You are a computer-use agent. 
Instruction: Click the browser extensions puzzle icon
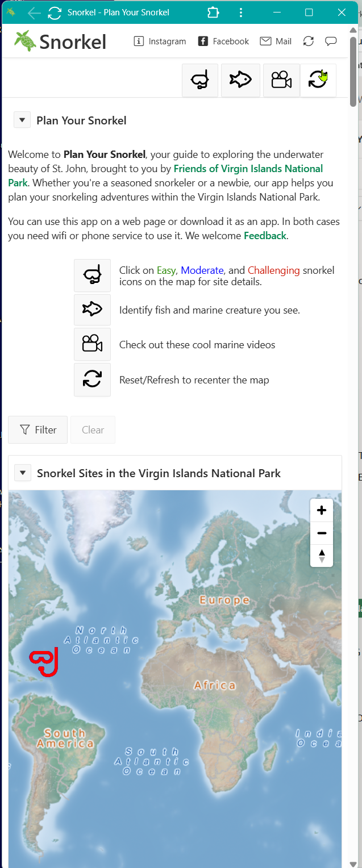213,12
